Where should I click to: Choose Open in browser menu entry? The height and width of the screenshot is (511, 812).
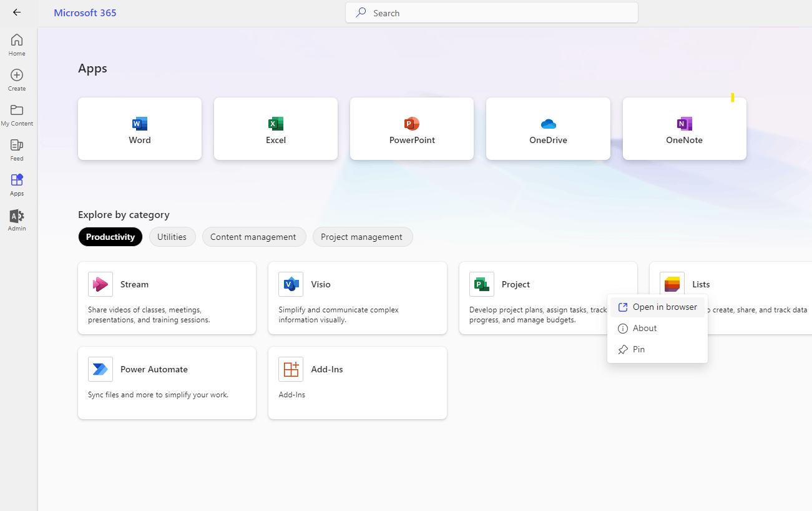pyautogui.click(x=657, y=307)
